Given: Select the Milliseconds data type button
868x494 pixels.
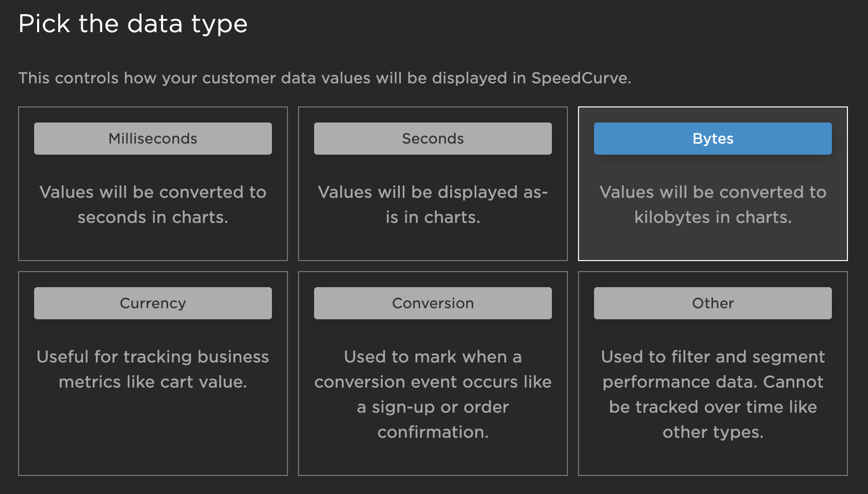Looking at the screenshot, I should tap(153, 139).
